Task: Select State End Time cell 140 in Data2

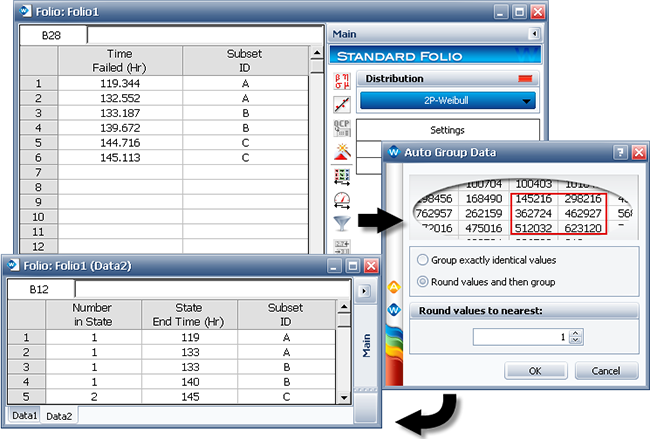Action: click(189, 382)
